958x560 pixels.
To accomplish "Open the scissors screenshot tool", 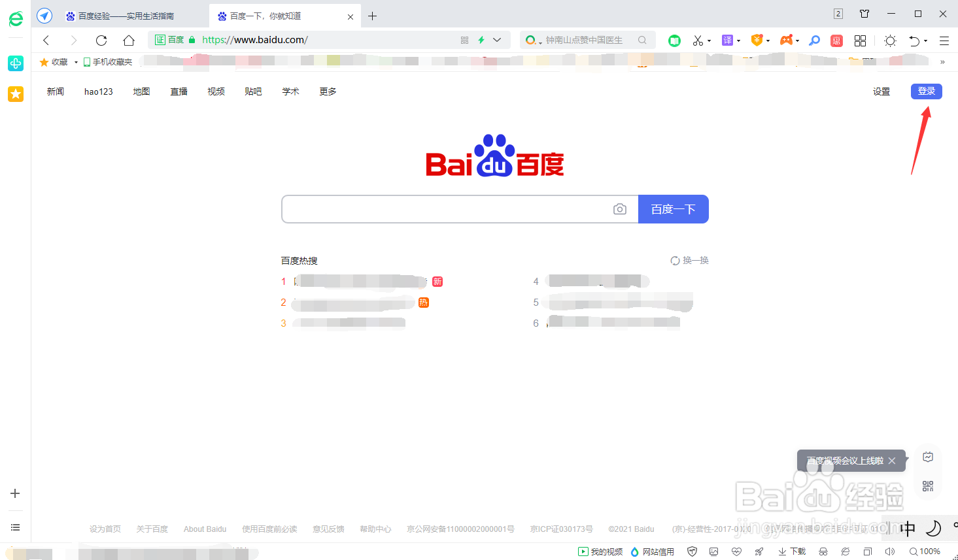I will coord(698,41).
